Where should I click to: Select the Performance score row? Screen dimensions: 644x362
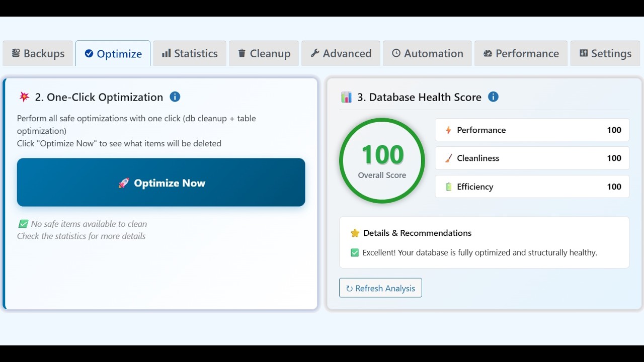tap(532, 130)
